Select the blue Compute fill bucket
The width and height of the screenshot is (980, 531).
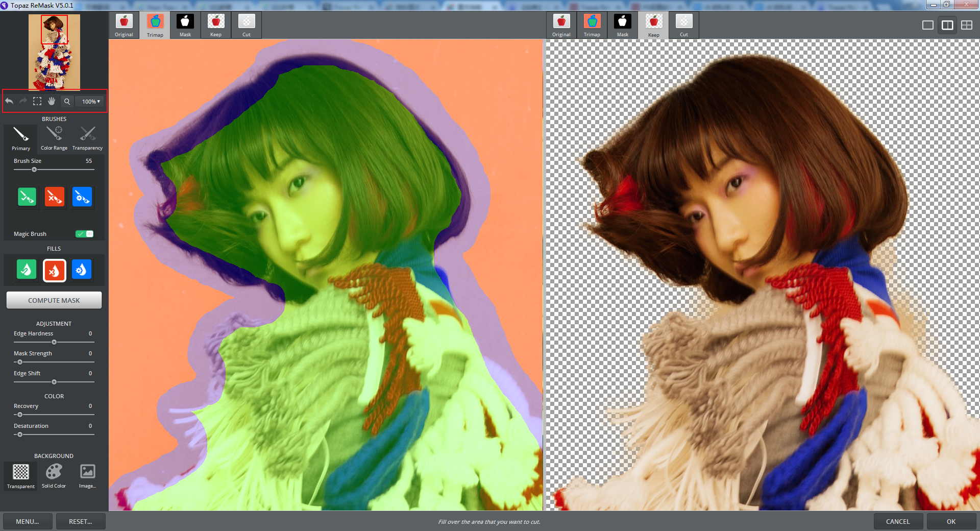pyautogui.click(x=82, y=270)
